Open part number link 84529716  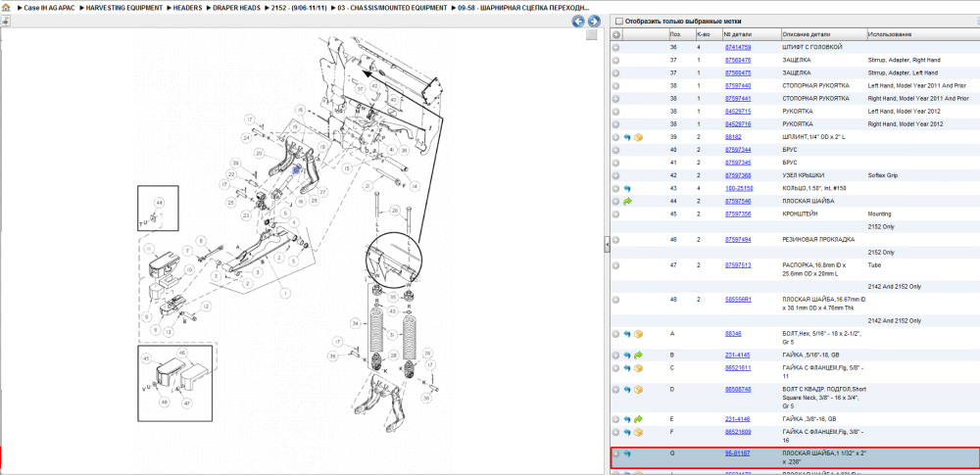point(738,124)
